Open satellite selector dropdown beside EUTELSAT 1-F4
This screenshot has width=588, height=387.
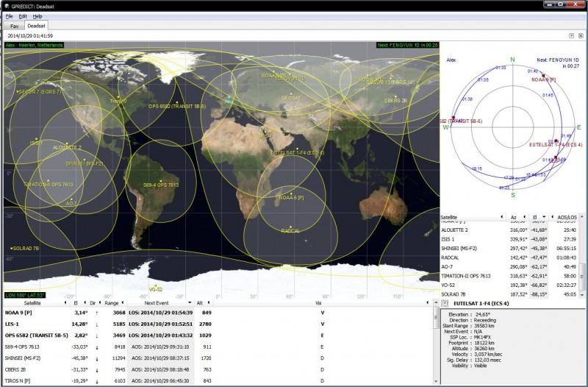[446, 302]
